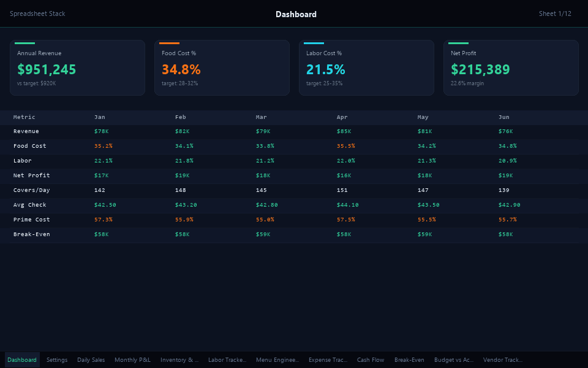
Task: Click the Annual Revenue KPI card
Action: (77, 67)
